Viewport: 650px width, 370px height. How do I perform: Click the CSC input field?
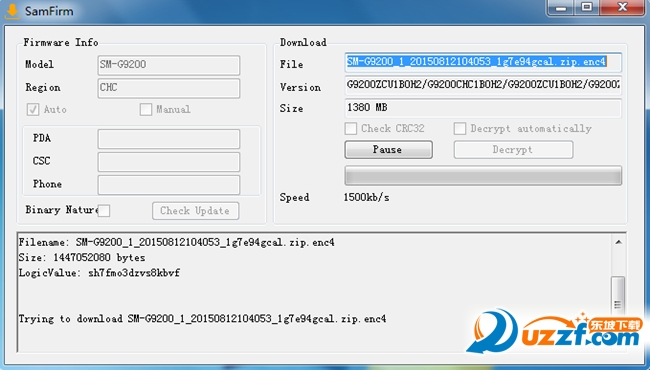169,162
